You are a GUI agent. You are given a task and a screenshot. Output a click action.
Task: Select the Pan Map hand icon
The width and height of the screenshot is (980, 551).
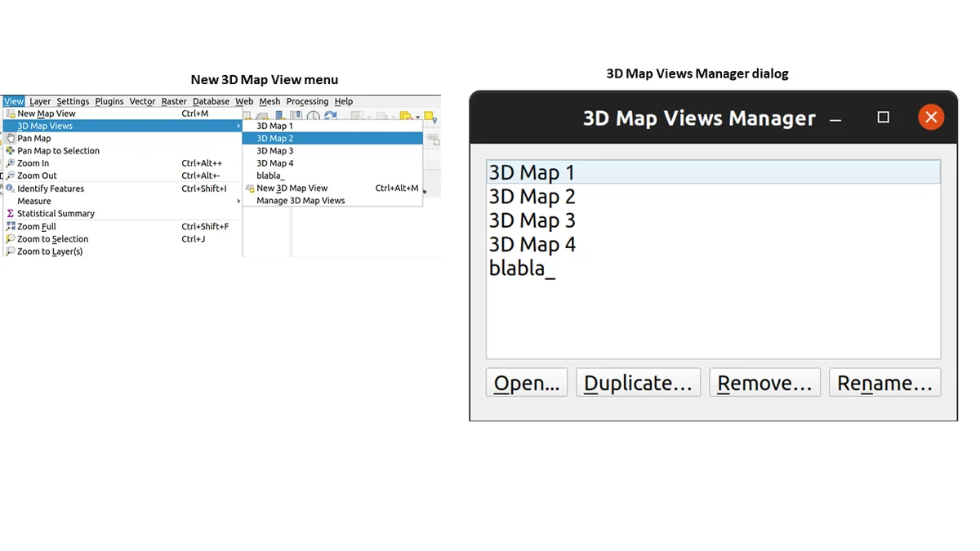(10, 139)
